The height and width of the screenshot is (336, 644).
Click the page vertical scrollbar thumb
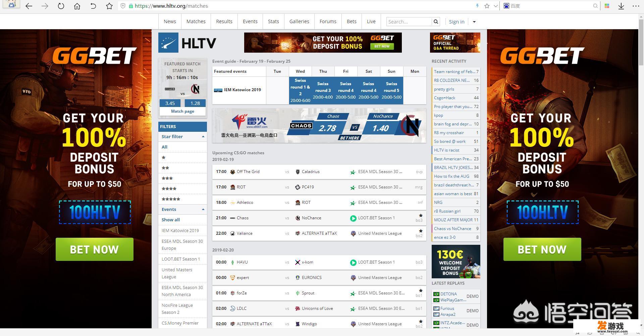[641, 42]
